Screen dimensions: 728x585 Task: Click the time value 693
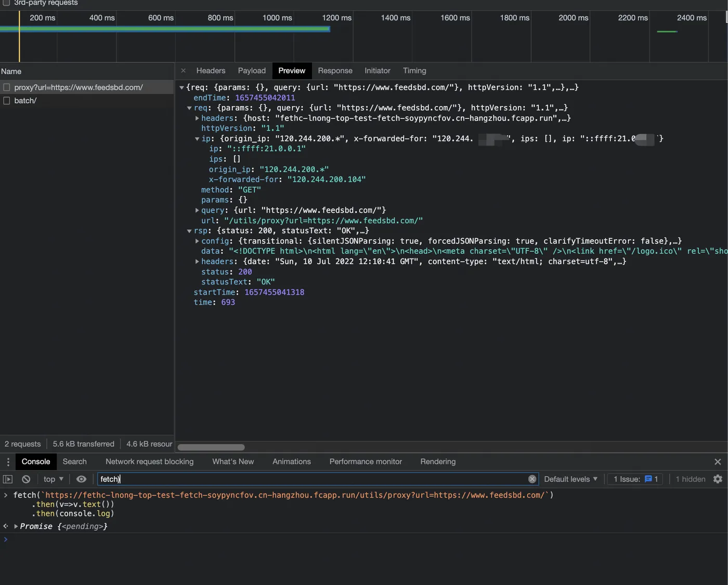(228, 303)
